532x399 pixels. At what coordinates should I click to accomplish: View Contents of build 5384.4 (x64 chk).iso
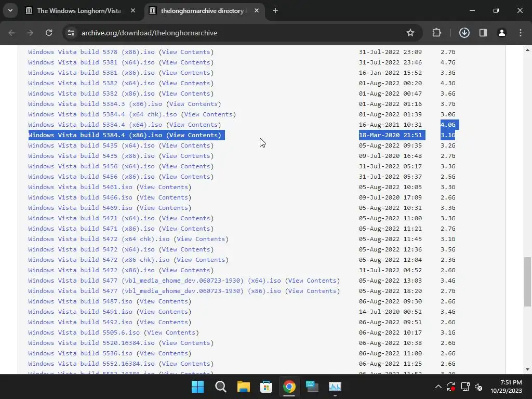pyautogui.click(x=208, y=114)
